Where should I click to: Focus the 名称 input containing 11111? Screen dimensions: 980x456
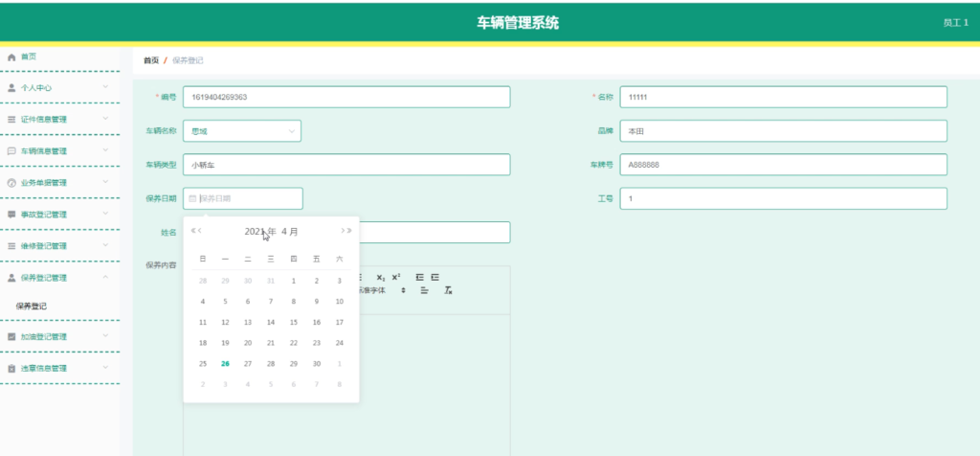pos(783,97)
